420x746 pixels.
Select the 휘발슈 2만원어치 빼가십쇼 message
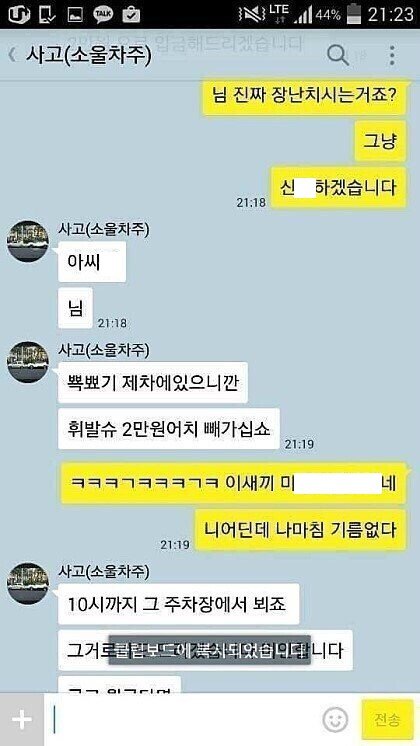(169, 429)
